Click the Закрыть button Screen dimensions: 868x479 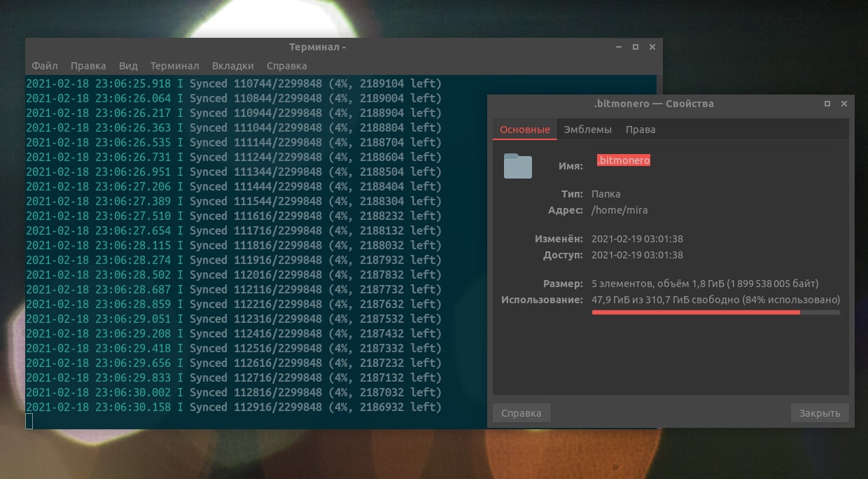click(x=820, y=413)
